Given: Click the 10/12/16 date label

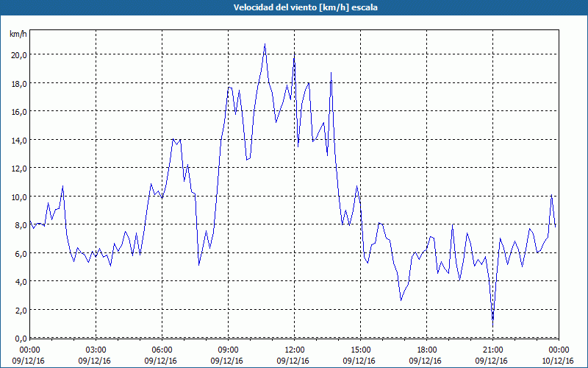Looking at the screenshot, I should pos(558,361).
